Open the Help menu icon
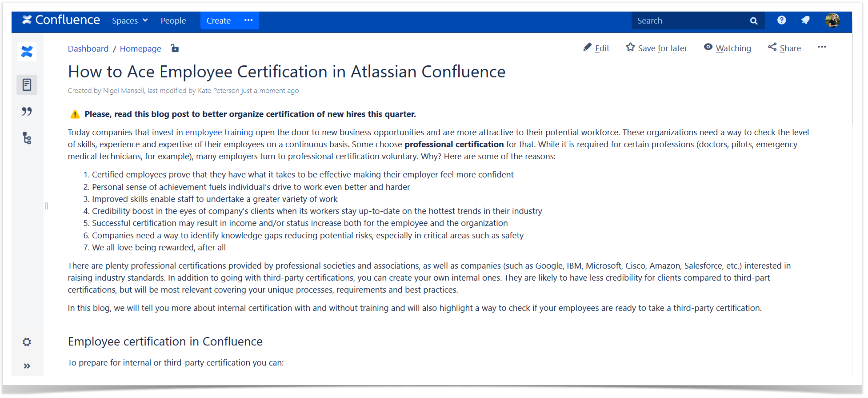868x398 pixels. [782, 20]
